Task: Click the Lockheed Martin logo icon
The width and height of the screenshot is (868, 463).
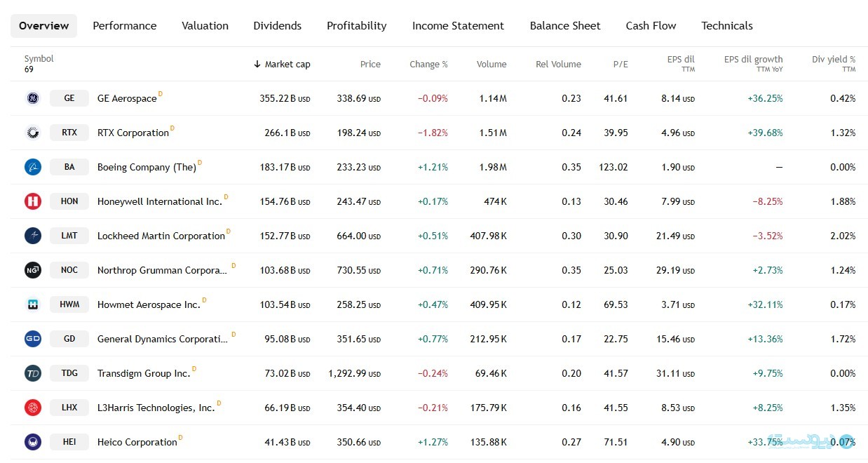Action: (33, 236)
